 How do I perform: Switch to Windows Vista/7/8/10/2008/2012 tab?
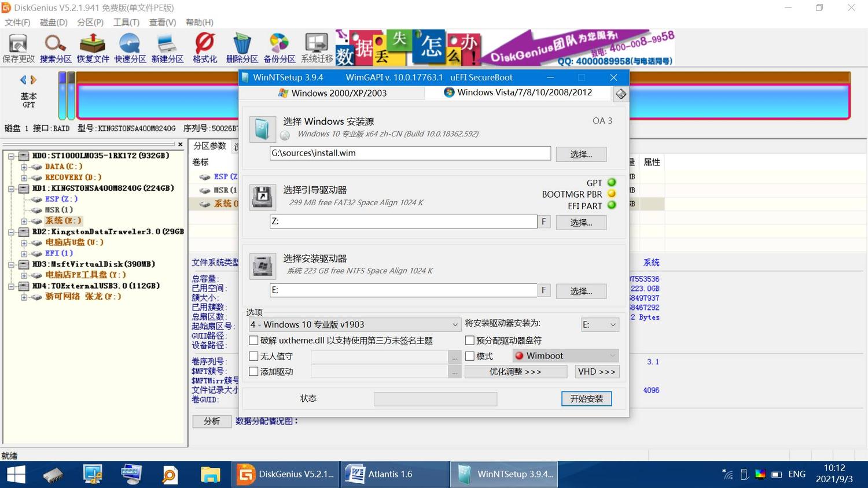pyautogui.click(x=518, y=93)
